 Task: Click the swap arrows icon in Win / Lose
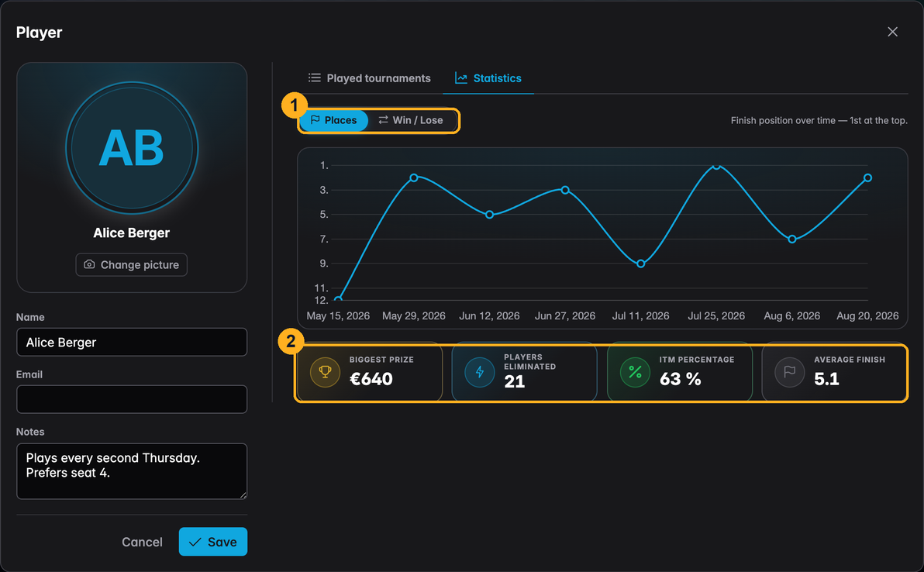click(383, 119)
